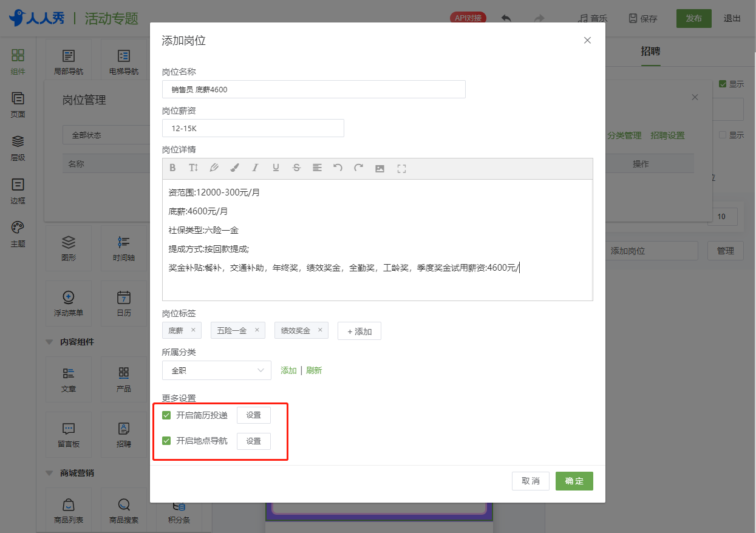Remove the 五险一金 tag
Image resolution: width=756 pixels, height=533 pixels.
pyautogui.click(x=257, y=330)
